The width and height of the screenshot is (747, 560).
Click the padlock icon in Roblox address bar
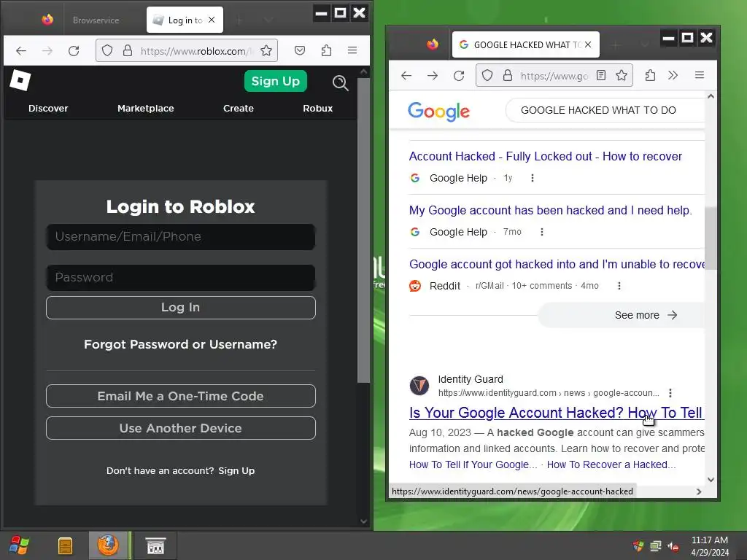click(128, 50)
